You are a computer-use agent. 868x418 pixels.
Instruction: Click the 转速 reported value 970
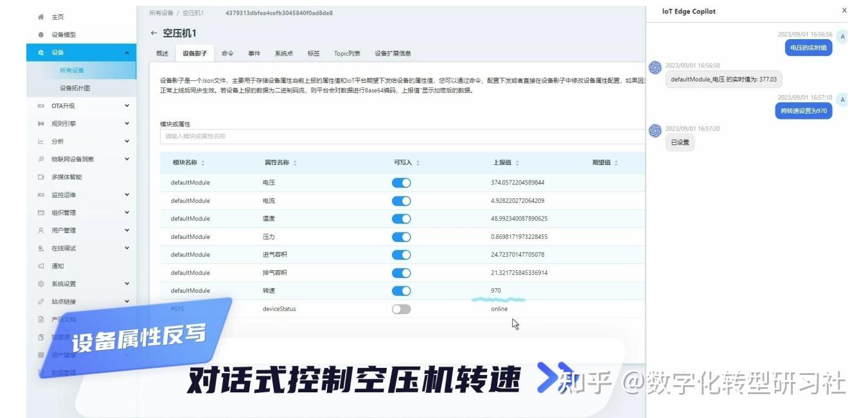click(496, 291)
